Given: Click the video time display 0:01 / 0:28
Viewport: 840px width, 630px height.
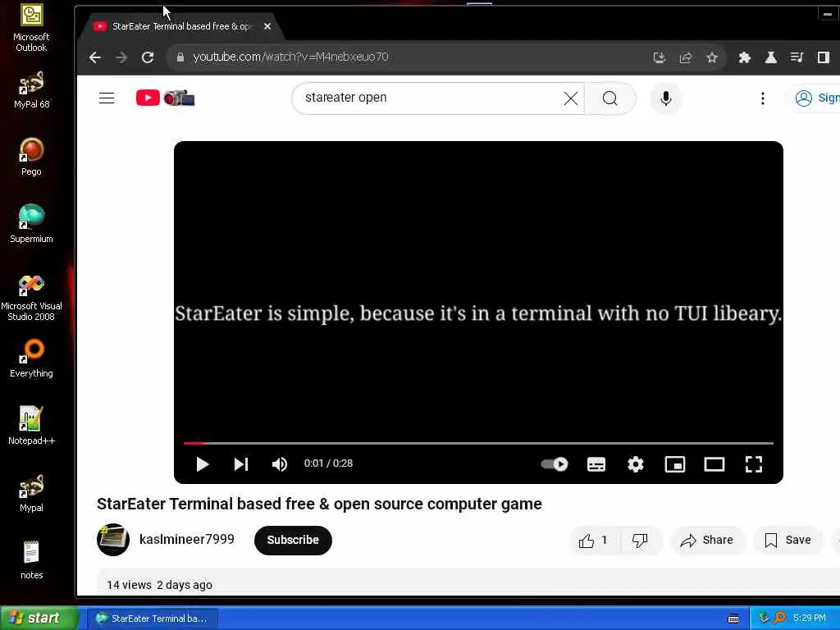Looking at the screenshot, I should pyautogui.click(x=328, y=463).
